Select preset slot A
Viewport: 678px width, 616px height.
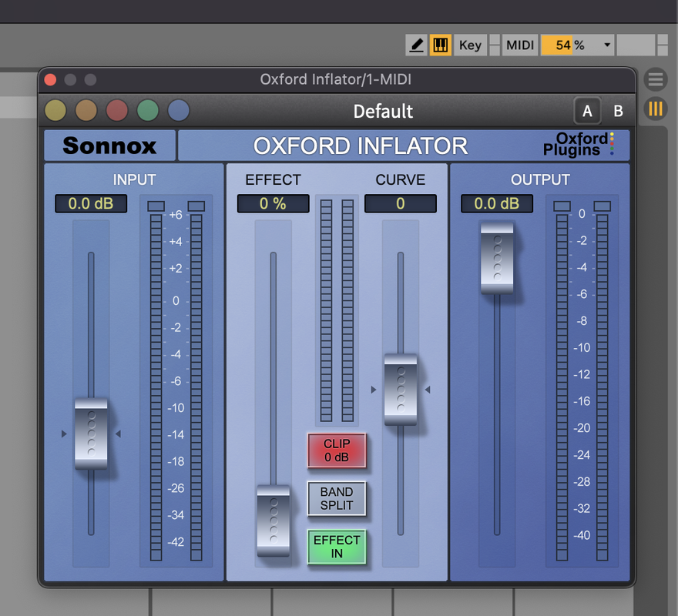587,111
